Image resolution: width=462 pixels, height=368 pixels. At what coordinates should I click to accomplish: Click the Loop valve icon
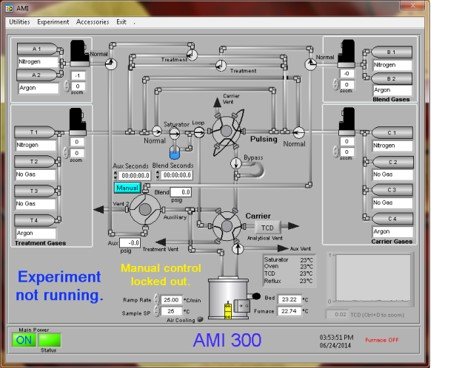coord(199,132)
